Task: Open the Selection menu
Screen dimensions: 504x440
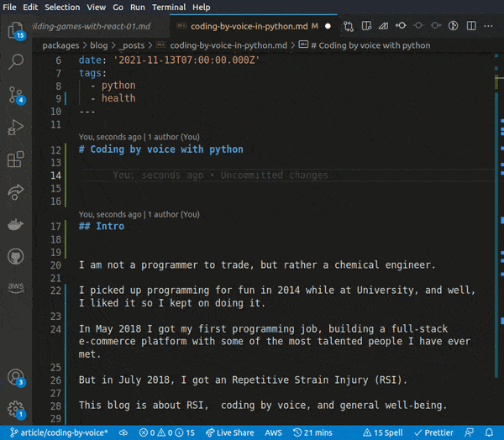Action: 62,7
